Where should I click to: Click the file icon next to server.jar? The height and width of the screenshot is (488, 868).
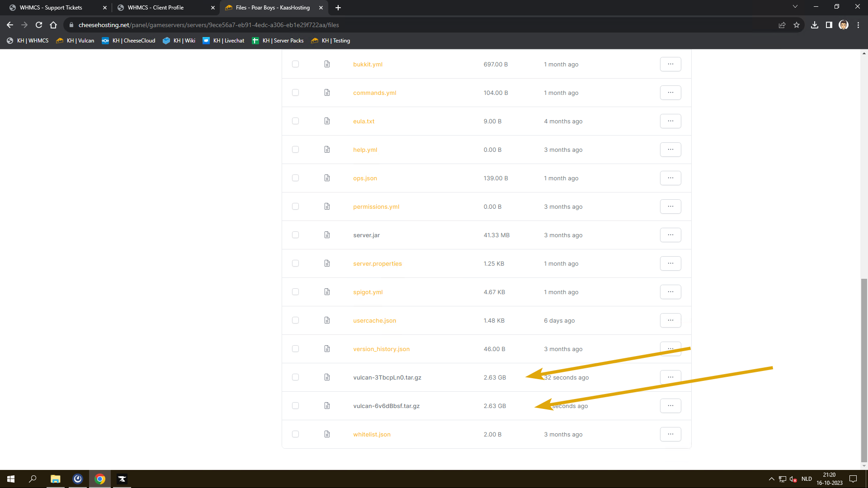pos(327,235)
